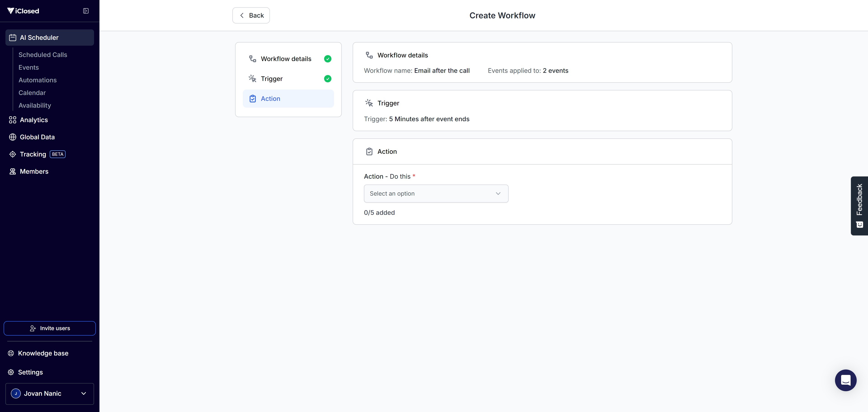Viewport: 868px width, 412px height.
Task: Click the Settings gear icon
Action: click(x=11, y=372)
